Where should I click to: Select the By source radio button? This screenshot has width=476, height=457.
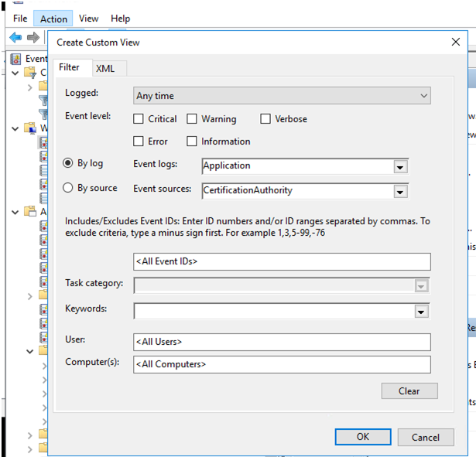[68, 188]
